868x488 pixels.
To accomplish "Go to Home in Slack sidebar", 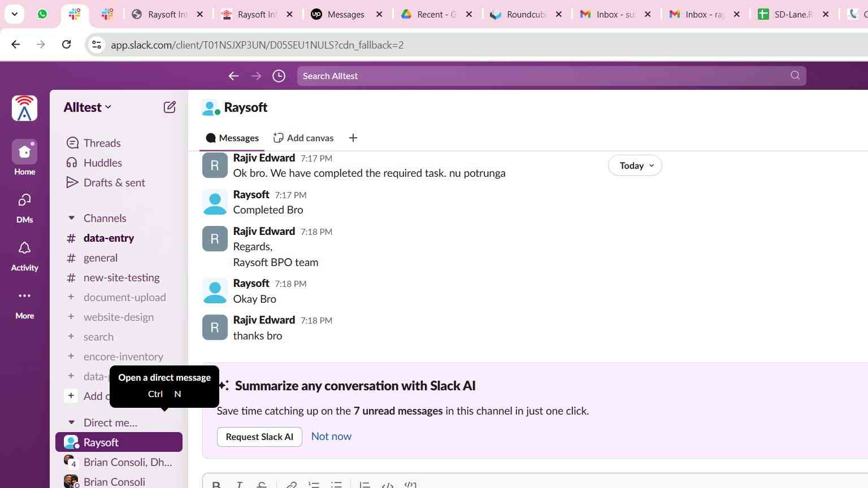I will (x=24, y=158).
